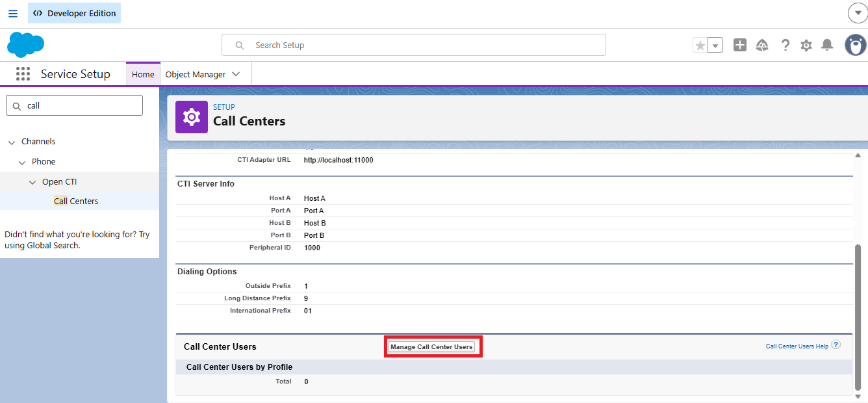Open the Object Manager tab
This screenshot has width=868, height=403.
(196, 74)
